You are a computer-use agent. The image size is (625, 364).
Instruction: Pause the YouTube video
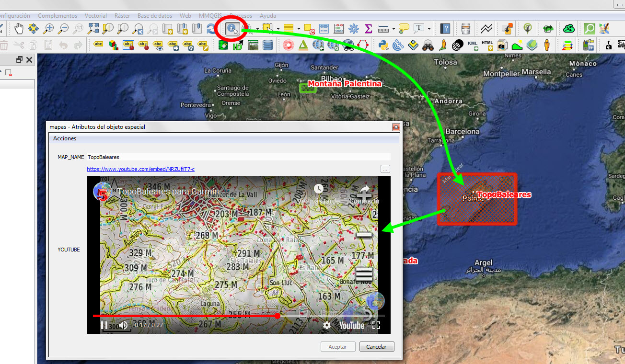click(x=104, y=325)
